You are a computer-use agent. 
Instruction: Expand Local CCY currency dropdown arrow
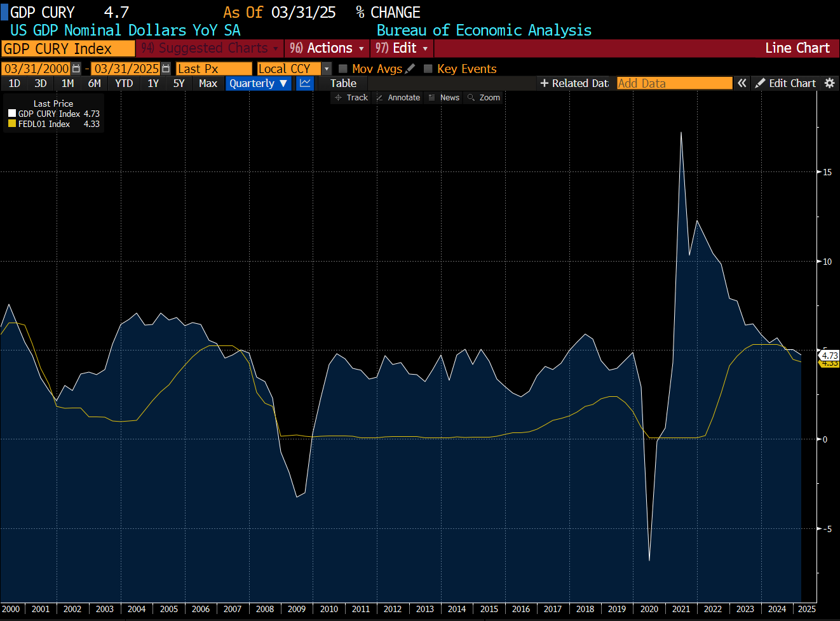pos(327,69)
